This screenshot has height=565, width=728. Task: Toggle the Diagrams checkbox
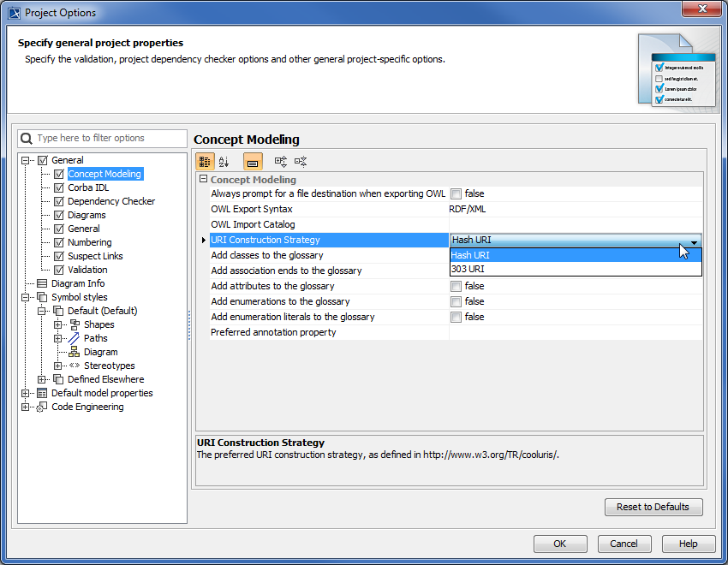tap(59, 215)
